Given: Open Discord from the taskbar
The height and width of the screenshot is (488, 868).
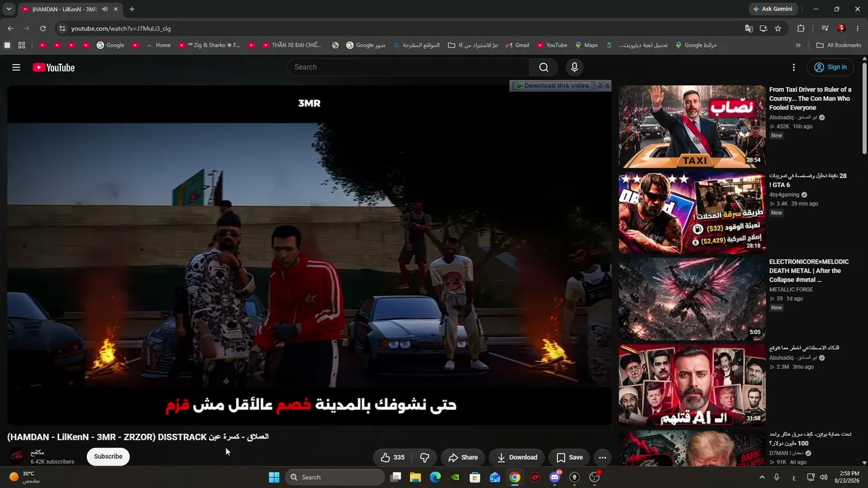Looking at the screenshot, I should tap(555, 477).
